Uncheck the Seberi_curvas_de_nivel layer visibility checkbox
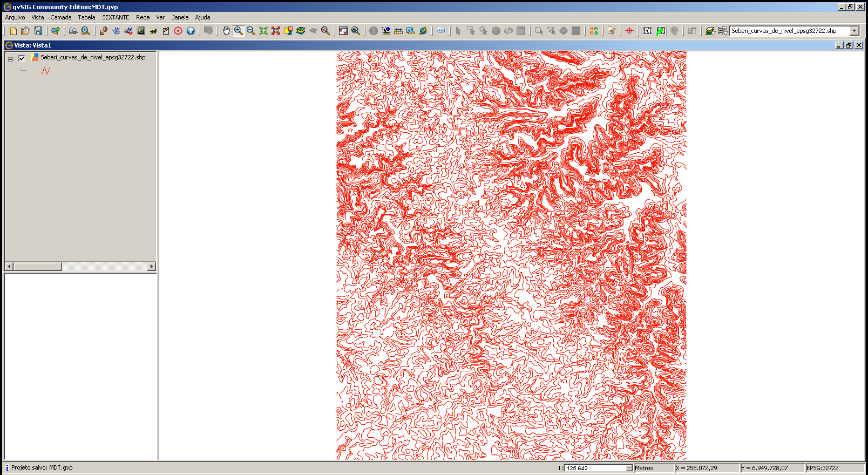Viewport: 868px width, 475px height. point(22,58)
